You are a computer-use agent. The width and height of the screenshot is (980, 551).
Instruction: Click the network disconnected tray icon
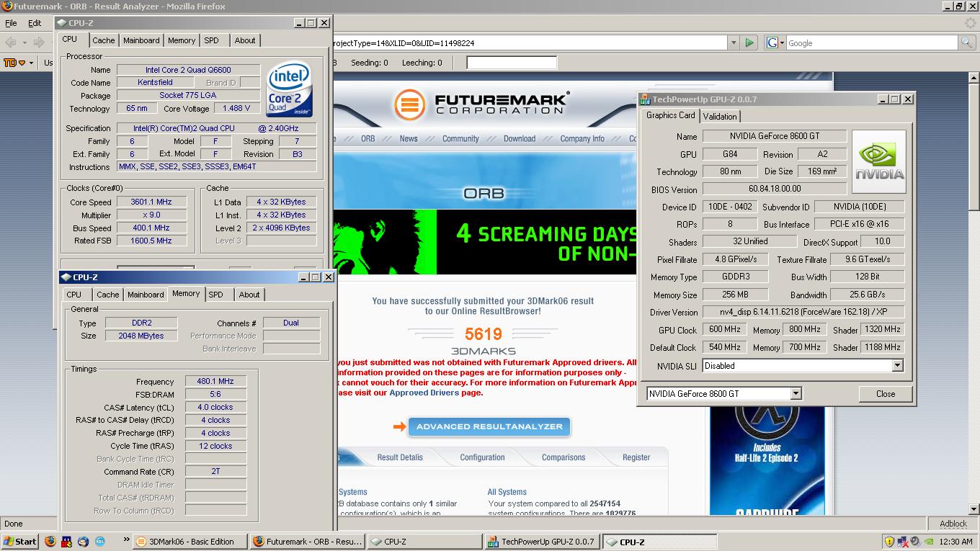click(903, 542)
